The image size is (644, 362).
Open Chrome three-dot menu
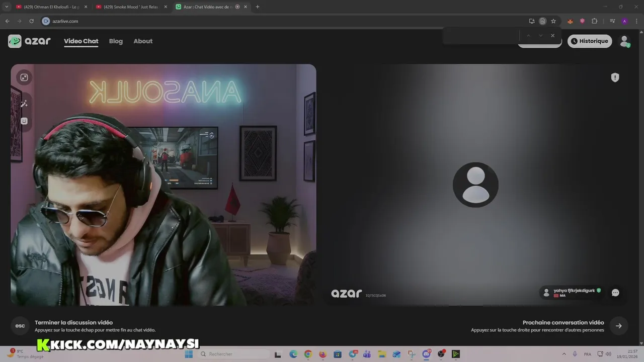click(636, 21)
